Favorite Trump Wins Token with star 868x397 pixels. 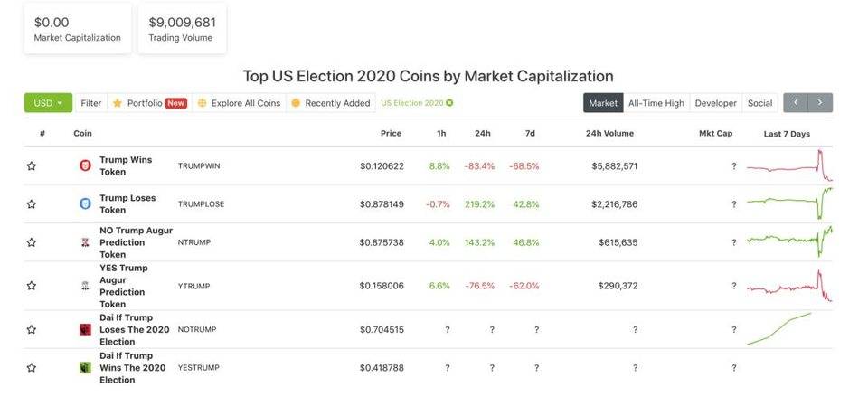[32, 166]
